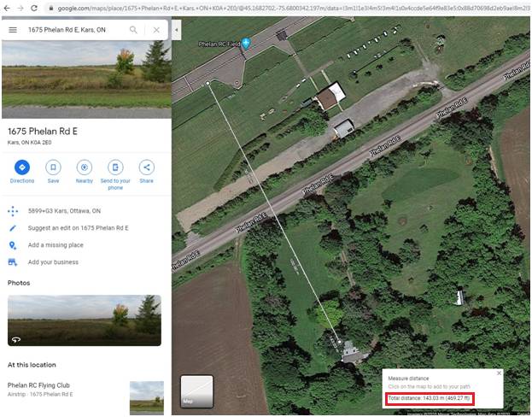
Task: Send location to your phone
Action: pos(115,167)
